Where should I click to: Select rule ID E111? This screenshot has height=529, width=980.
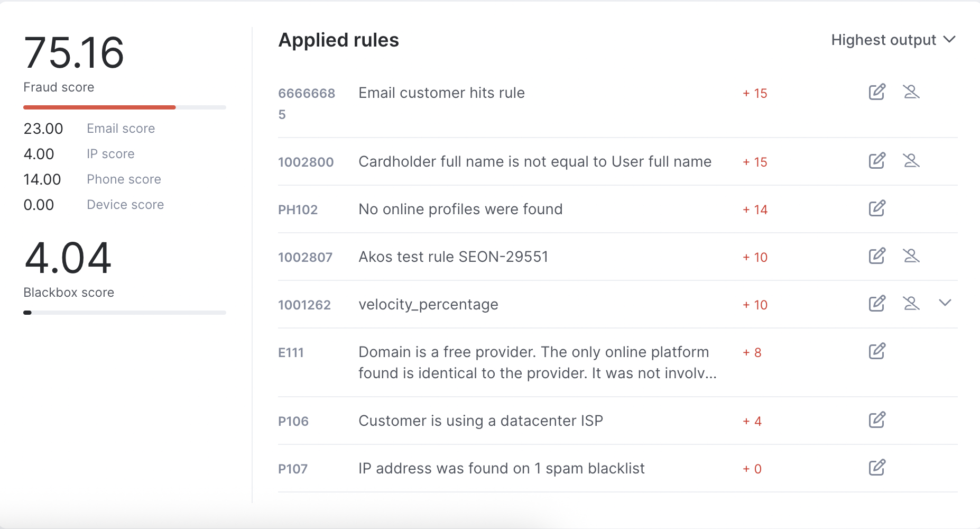(291, 352)
